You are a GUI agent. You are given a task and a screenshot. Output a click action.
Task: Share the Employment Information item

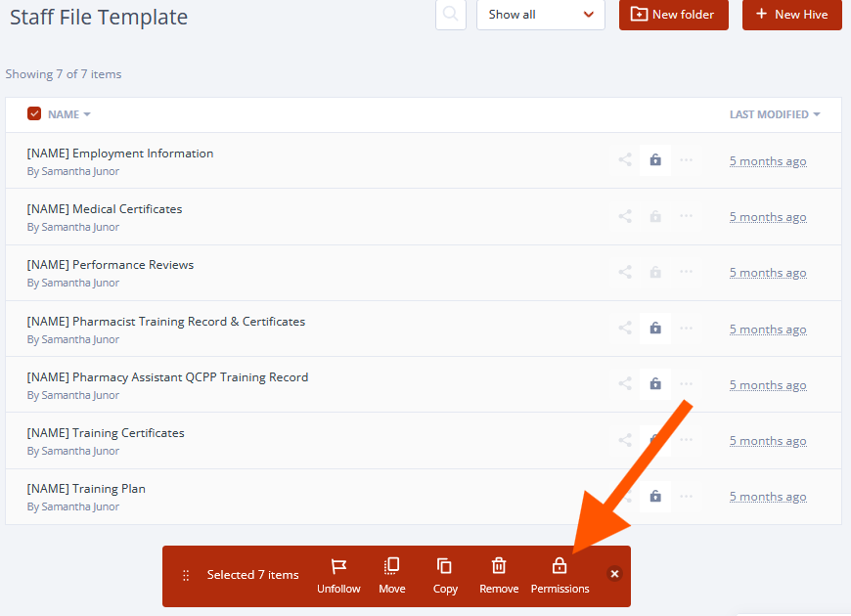click(x=625, y=160)
